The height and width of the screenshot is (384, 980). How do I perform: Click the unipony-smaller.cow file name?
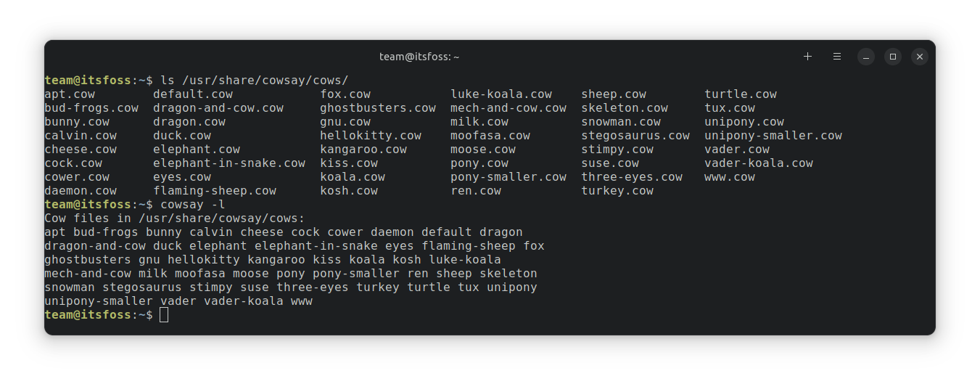click(773, 136)
